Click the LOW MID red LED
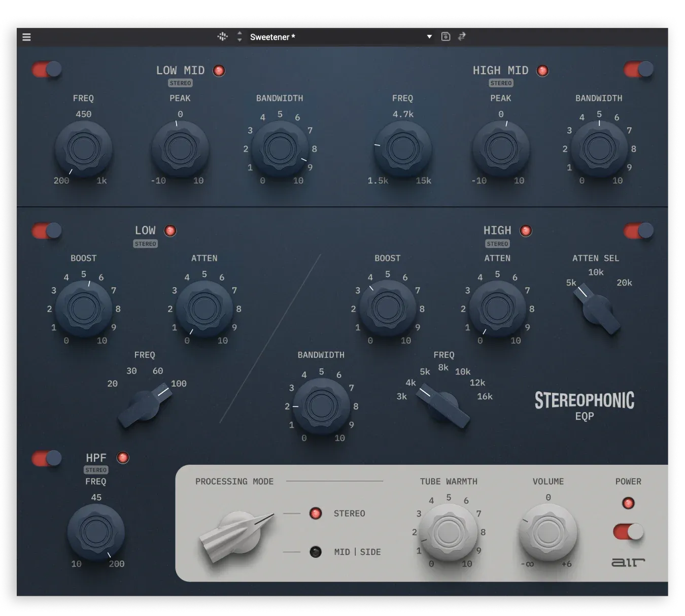The width and height of the screenshot is (685, 616). coord(219,71)
